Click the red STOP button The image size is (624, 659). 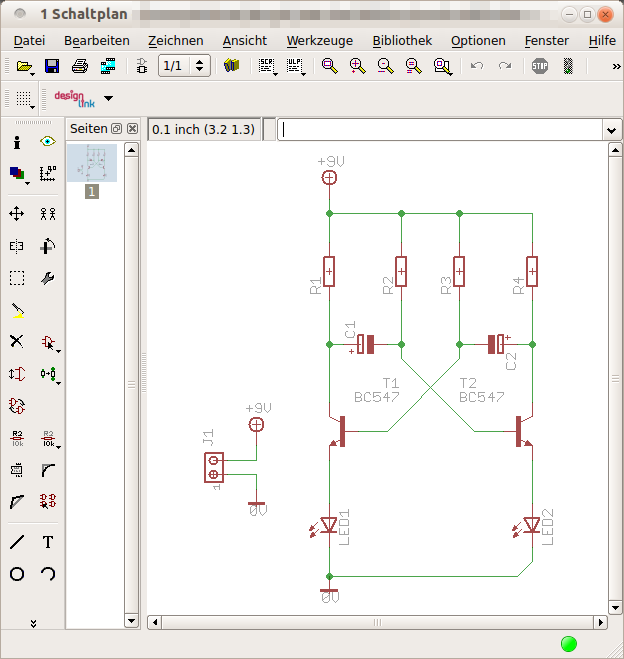pos(540,66)
